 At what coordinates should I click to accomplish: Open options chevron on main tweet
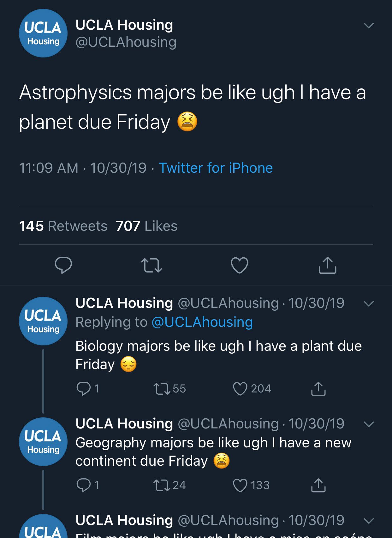pos(368,25)
